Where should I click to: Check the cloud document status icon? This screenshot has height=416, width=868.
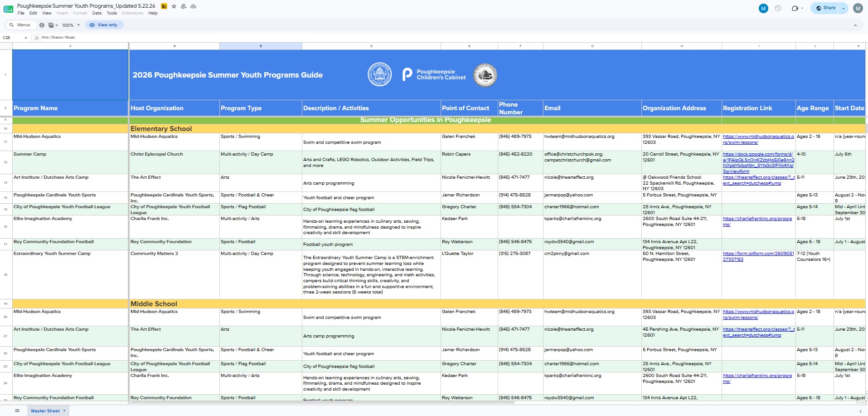[194, 6]
